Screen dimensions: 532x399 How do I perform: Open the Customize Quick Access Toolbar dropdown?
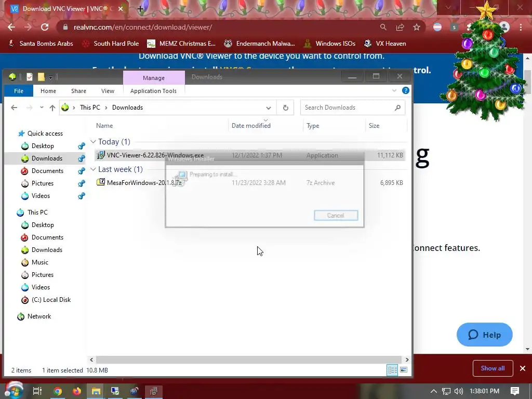pos(50,77)
